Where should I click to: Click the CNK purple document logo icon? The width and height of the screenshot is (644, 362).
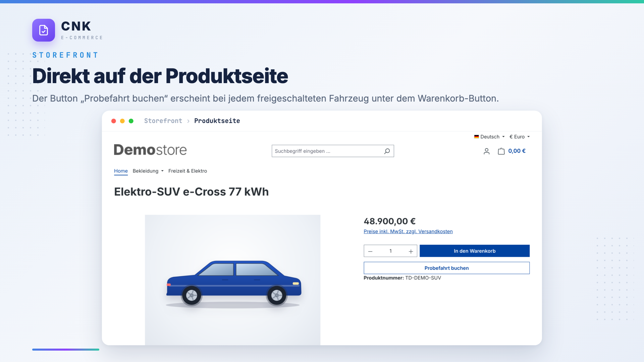44,30
